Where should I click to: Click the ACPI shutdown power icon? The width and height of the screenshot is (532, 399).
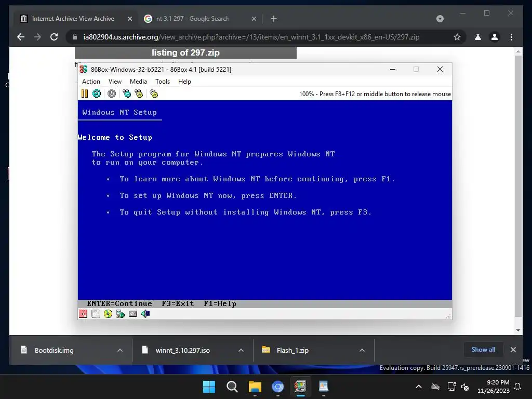click(112, 94)
